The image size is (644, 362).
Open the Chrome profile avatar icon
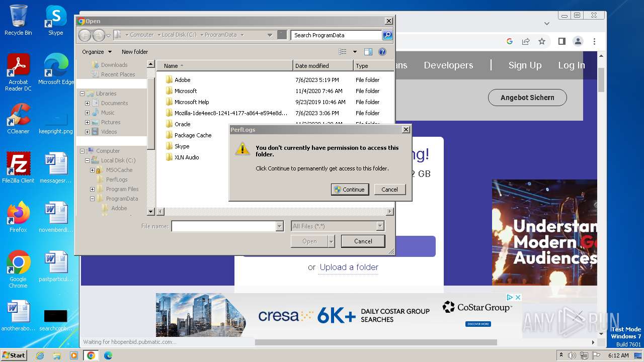click(x=578, y=41)
